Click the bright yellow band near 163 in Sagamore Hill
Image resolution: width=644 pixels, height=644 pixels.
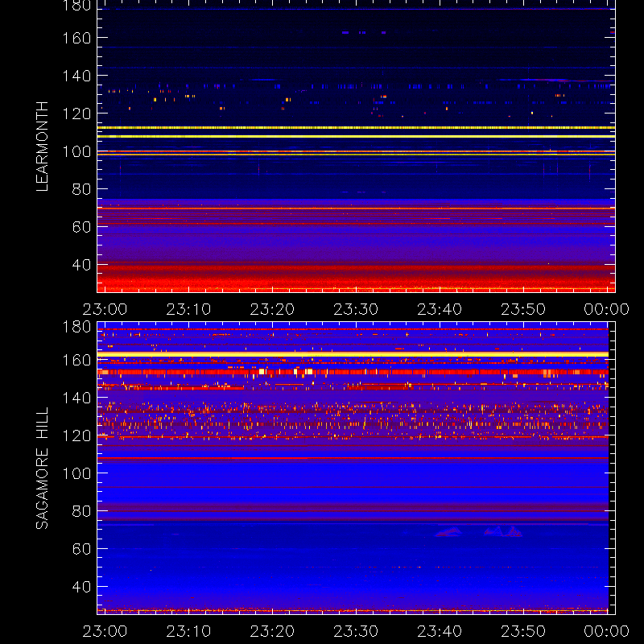tap(353, 354)
